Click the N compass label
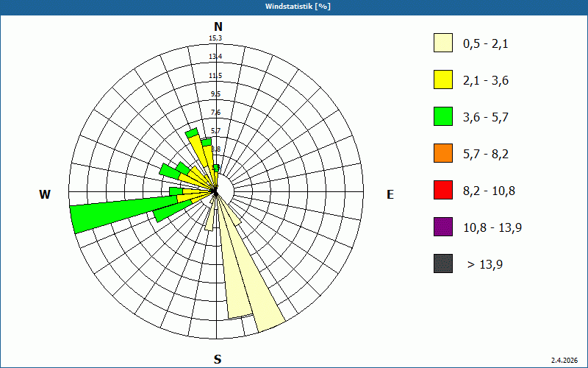The height and width of the screenshot is (368, 588). coord(218,26)
